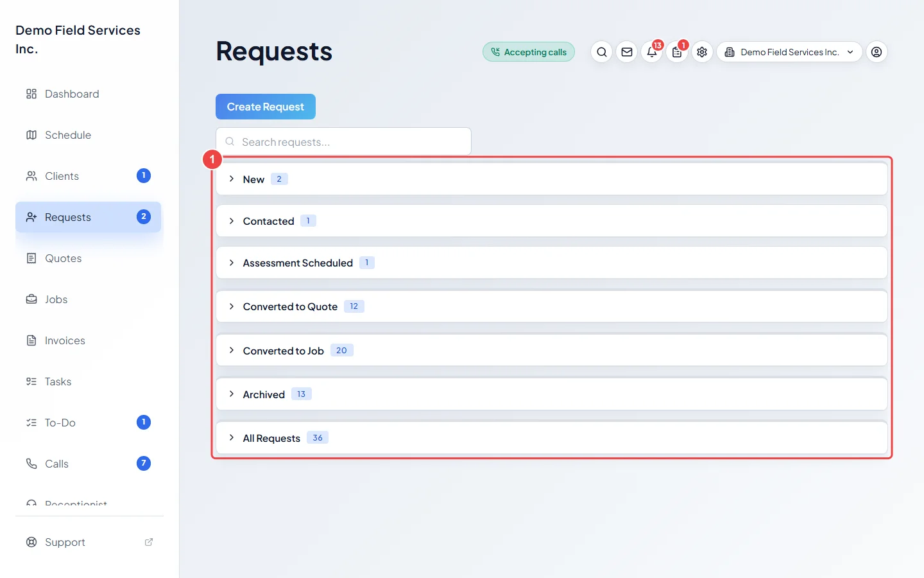The height and width of the screenshot is (578, 924).
Task: Click the To-Do checklist icon in the sidebar
Action: pyautogui.click(x=31, y=423)
